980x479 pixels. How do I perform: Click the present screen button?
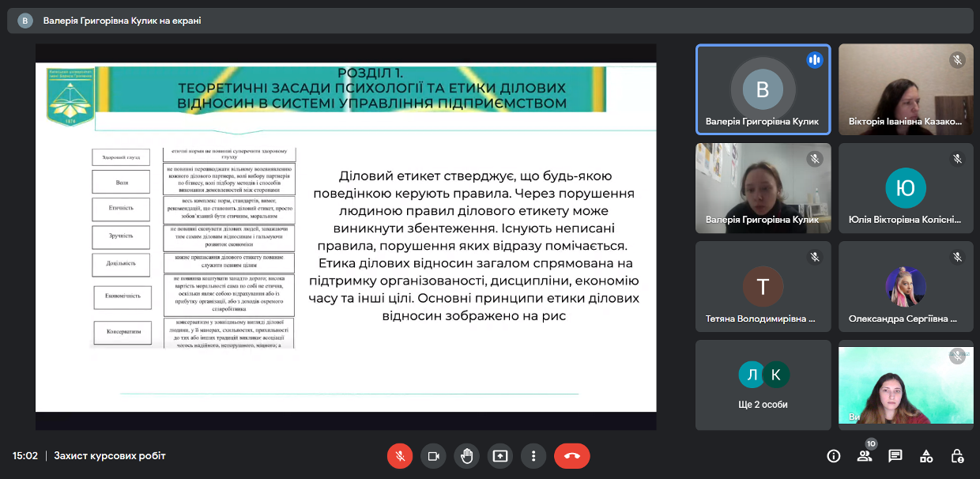coord(499,456)
